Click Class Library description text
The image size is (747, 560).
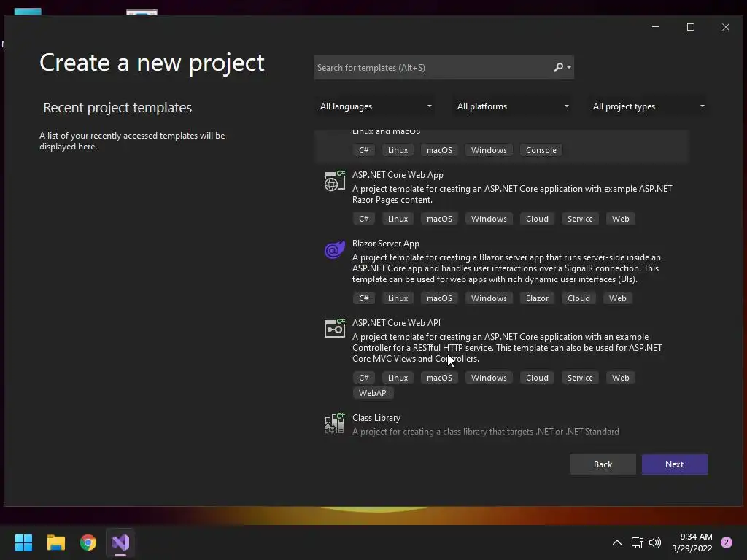485,432
